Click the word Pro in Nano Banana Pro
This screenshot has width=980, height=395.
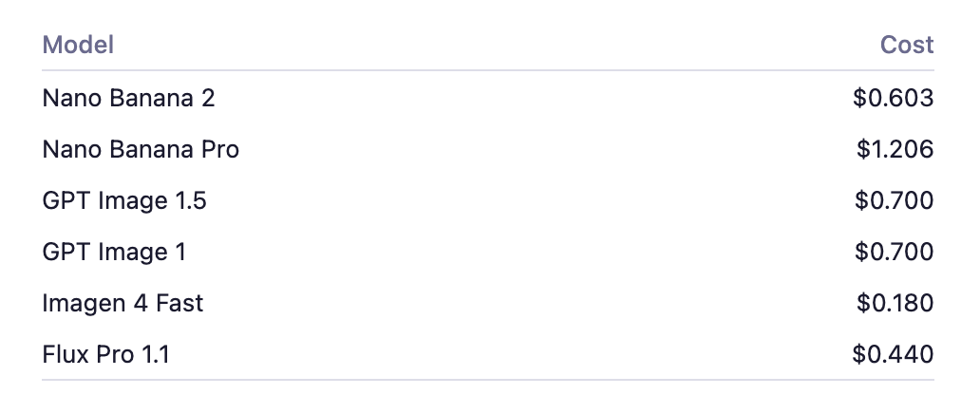click(x=218, y=149)
